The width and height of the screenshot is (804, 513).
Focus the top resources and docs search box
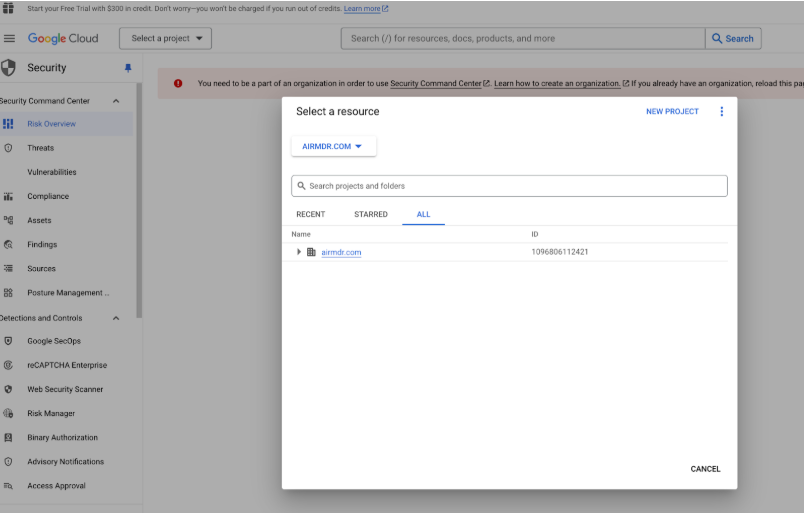tap(523, 38)
